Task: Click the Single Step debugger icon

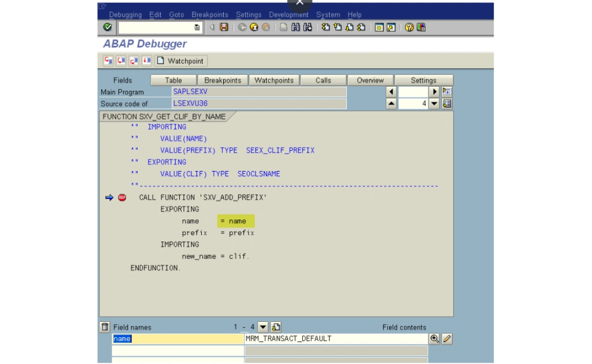Action: [x=108, y=61]
